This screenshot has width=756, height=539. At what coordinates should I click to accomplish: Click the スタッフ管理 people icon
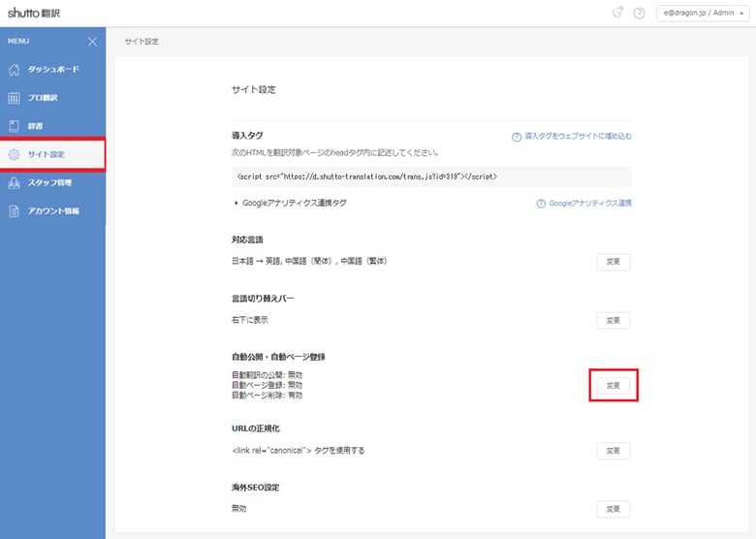click(x=14, y=182)
